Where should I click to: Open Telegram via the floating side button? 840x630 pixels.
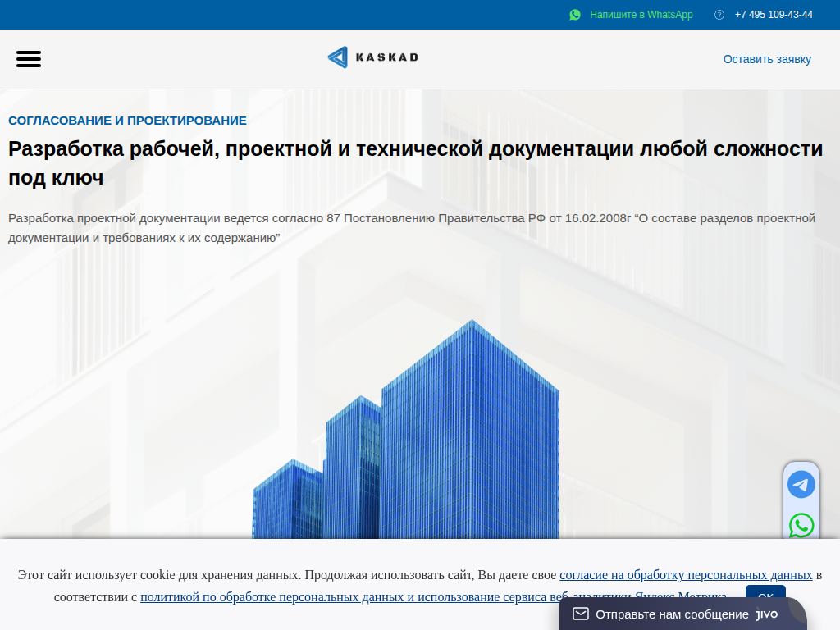coord(801,484)
